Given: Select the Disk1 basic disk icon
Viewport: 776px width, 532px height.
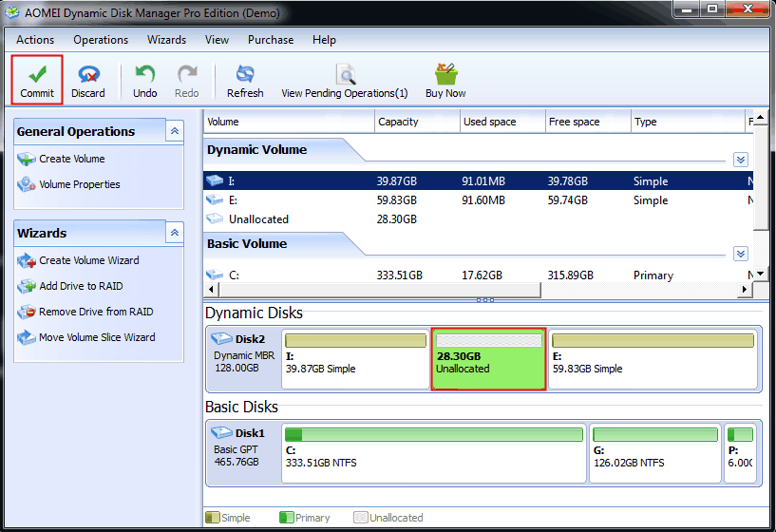Looking at the screenshot, I should [x=221, y=433].
